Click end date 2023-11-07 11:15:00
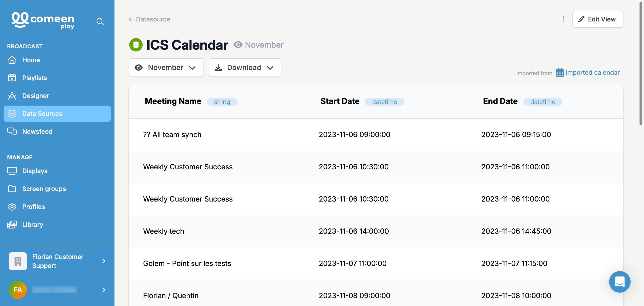This screenshot has width=644, height=306. tap(514, 263)
